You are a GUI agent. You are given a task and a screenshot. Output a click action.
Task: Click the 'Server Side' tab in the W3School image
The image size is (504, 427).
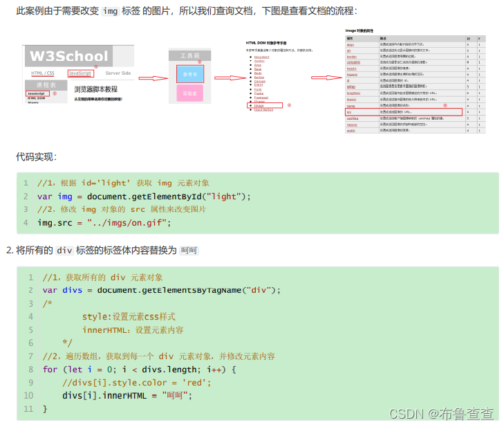point(118,73)
